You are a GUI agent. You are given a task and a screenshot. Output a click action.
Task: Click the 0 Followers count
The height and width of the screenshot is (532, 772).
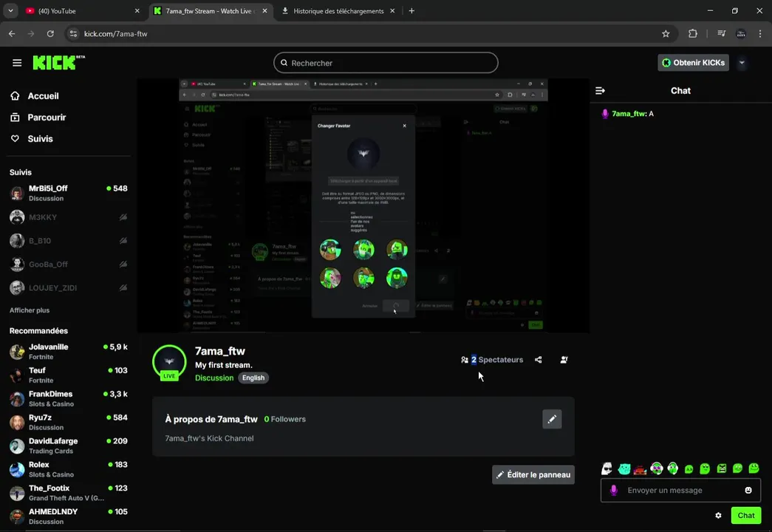(x=284, y=419)
